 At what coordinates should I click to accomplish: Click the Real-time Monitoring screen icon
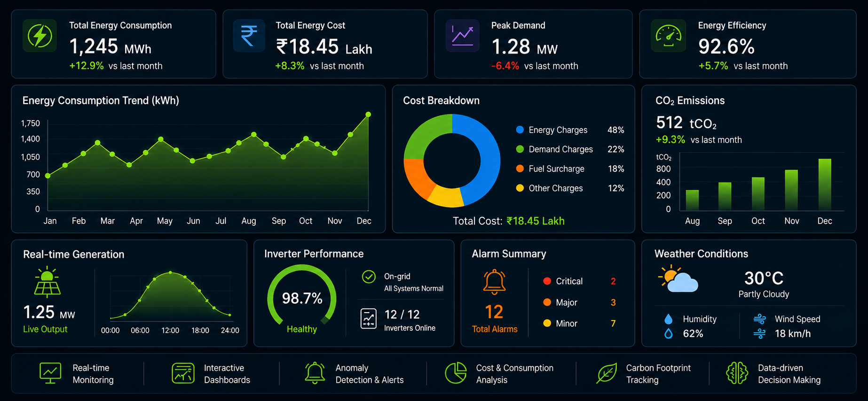point(50,373)
